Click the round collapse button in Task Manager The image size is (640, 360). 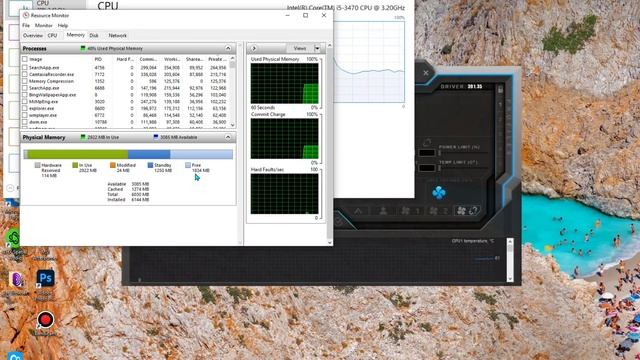10,188
